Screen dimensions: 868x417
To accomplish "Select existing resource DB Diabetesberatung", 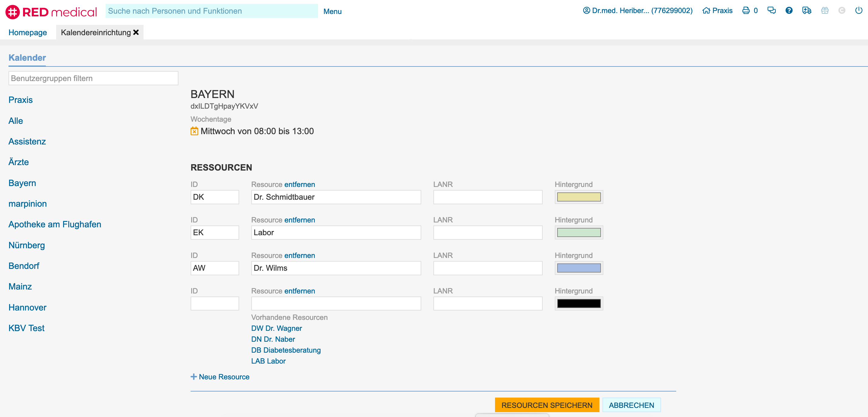I will [x=286, y=350].
